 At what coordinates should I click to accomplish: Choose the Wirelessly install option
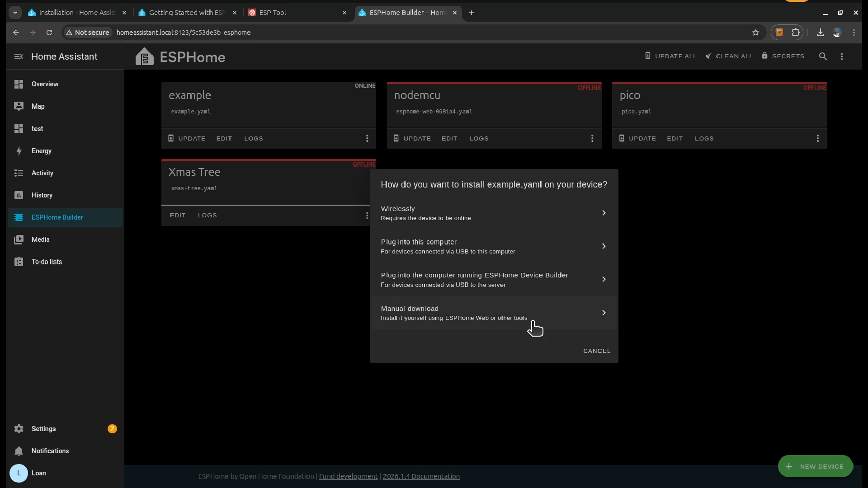pyautogui.click(x=494, y=213)
